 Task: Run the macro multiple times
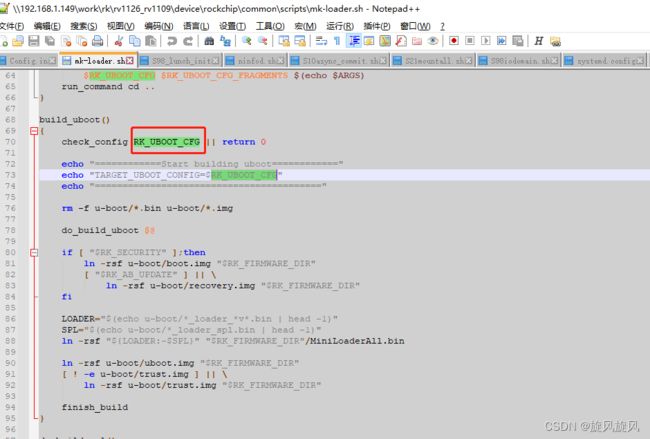tap(502, 41)
